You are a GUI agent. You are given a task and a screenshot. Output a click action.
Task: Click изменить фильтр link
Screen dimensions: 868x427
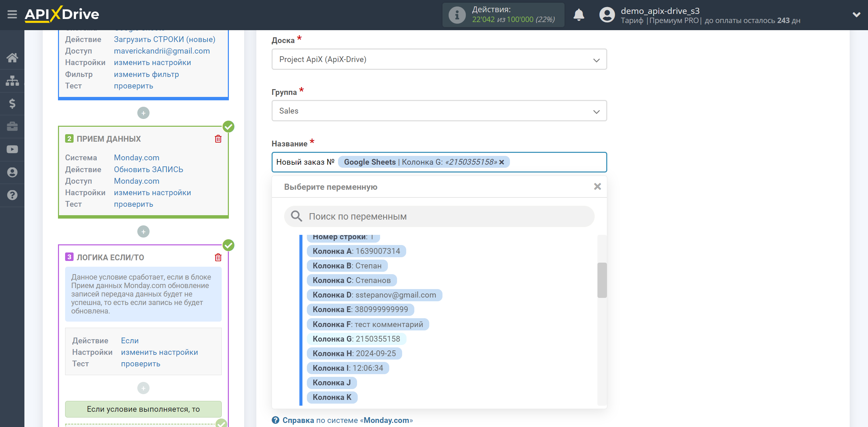[x=146, y=74]
